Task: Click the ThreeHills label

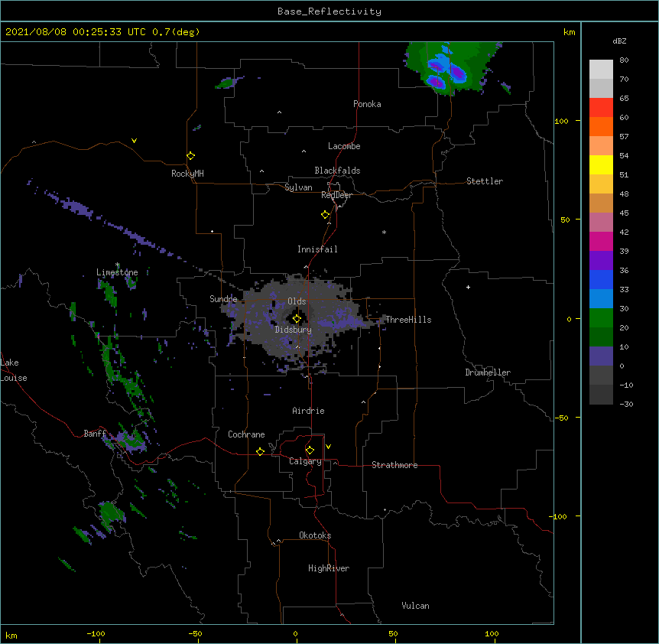Action: point(408,320)
